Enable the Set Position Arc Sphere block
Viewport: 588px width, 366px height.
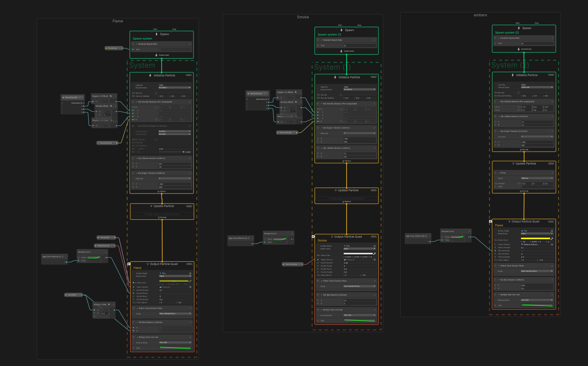tap(137, 126)
